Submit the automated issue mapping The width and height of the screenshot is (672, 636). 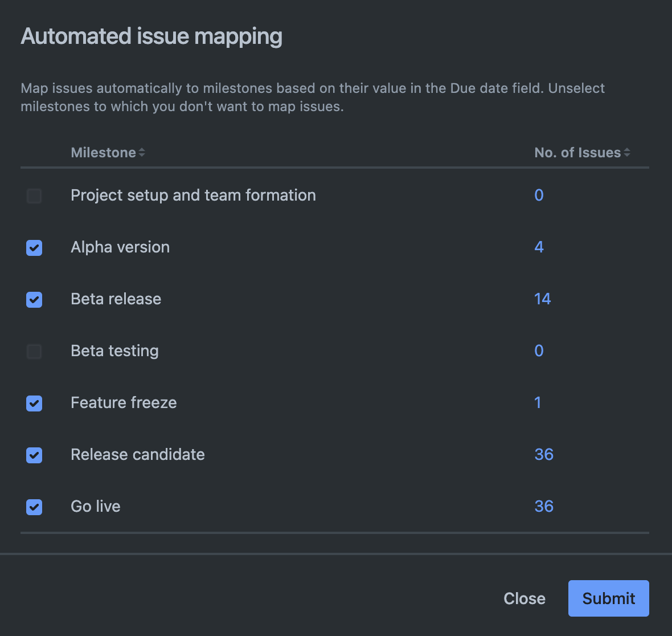pyautogui.click(x=608, y=598)
